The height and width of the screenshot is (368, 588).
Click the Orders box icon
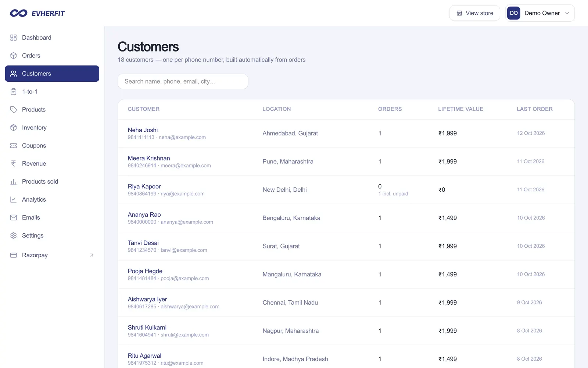pyautogui.click(x=14, y=56)
